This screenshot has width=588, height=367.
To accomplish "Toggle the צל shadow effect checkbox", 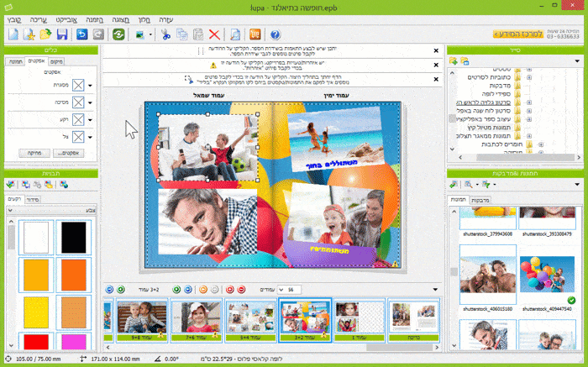I will click(x=78, y=136).
